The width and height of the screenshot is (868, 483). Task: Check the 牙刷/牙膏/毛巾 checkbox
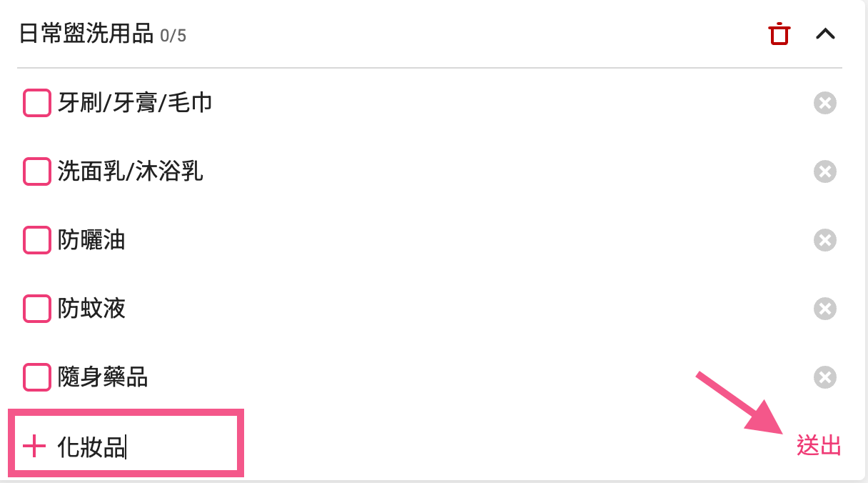pyautogui.click(x=37, y=103)
